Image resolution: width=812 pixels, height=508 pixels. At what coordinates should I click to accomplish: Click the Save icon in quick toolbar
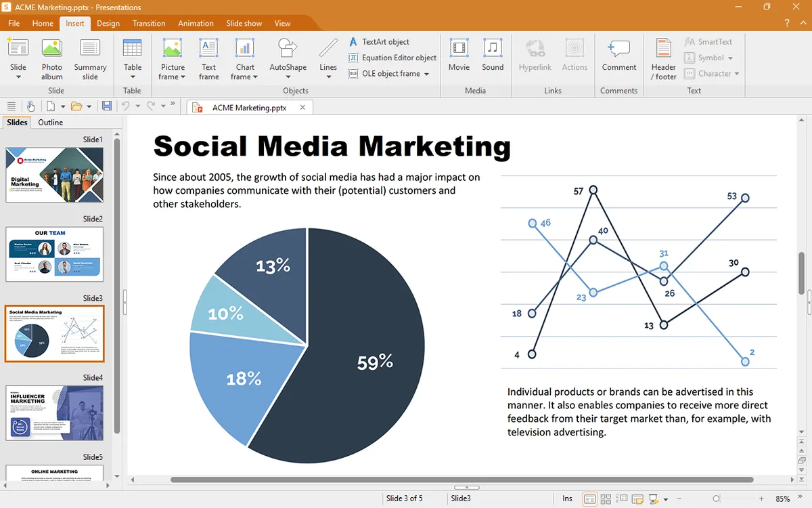(x=107, y=106)
